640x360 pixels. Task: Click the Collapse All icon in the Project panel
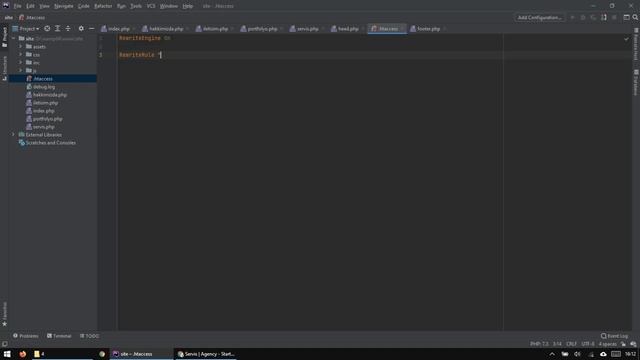(x=68, y=29)
